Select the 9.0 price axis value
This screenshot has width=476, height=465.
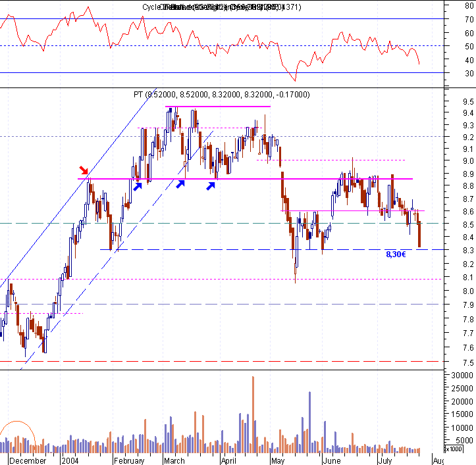(x=468, y=161)
